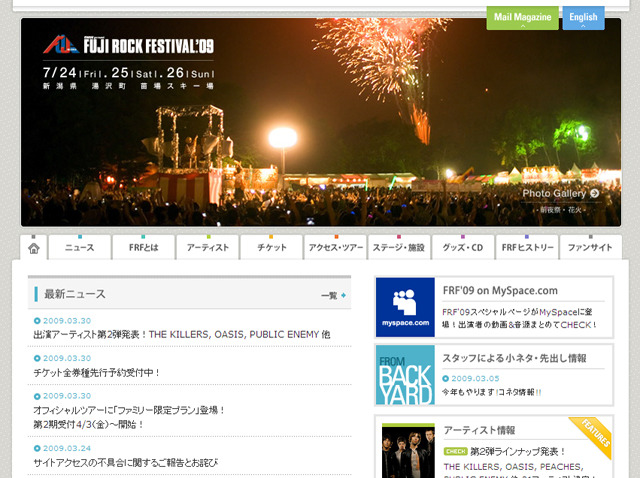Open the チケット全券種先行予約受付中 news
Screen dimensions: 640x478
(96, 372)
